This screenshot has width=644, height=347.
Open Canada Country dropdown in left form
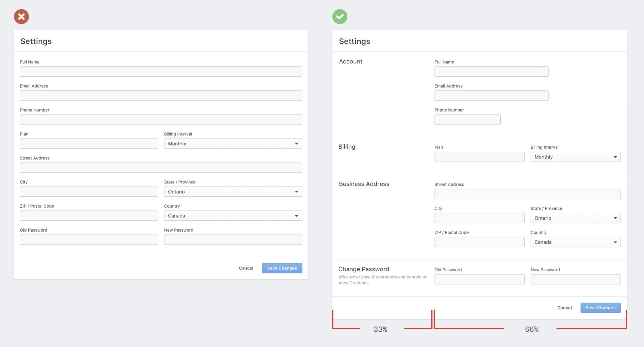tap(233, 216)
